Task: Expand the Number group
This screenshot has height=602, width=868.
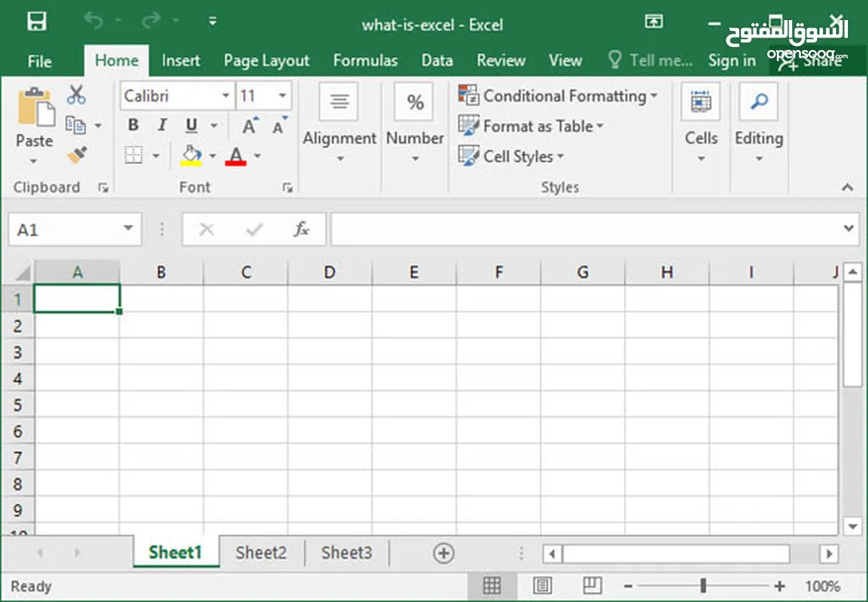Action: [415, 122]
